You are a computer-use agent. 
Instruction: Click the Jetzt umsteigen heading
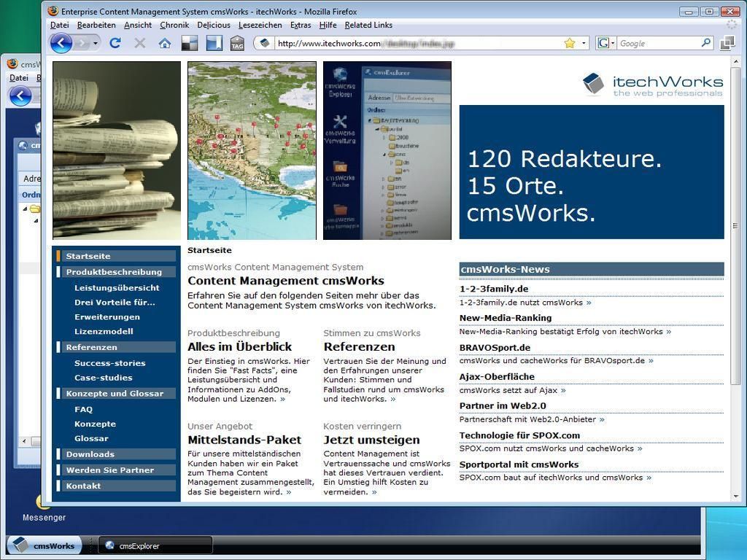pyautogui.click(x=371, y=440)
